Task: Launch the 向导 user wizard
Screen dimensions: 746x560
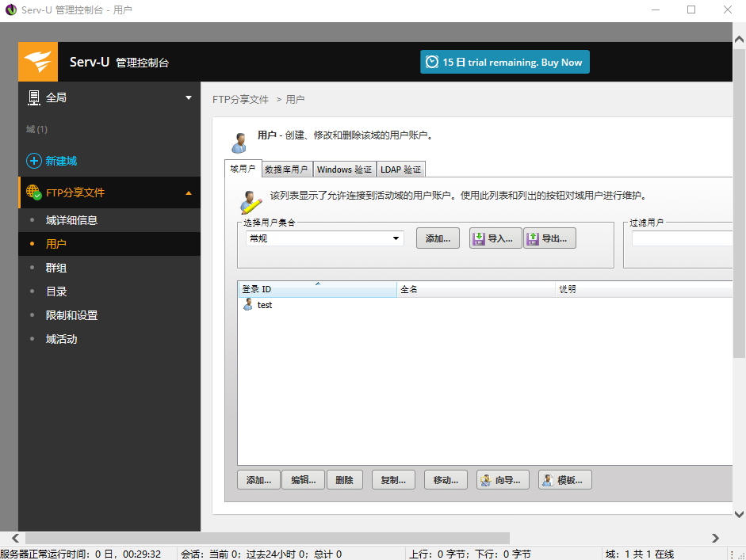Action: coord(502,479)
